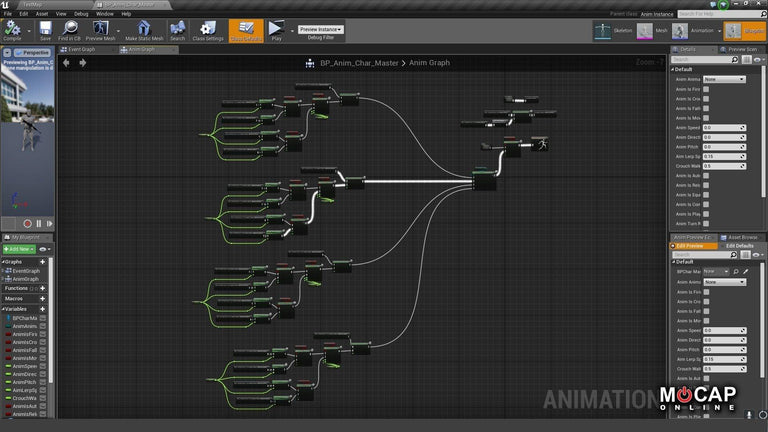768x432 pixels.
Task: Click the Compile toolbar icon
Action: coord(14,30)
